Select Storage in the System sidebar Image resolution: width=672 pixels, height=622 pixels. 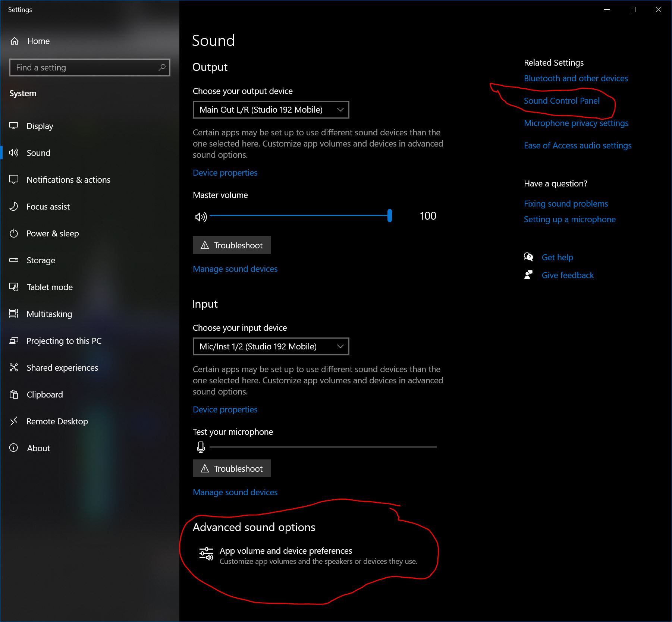pyautogui.click(x=41, y=260)
